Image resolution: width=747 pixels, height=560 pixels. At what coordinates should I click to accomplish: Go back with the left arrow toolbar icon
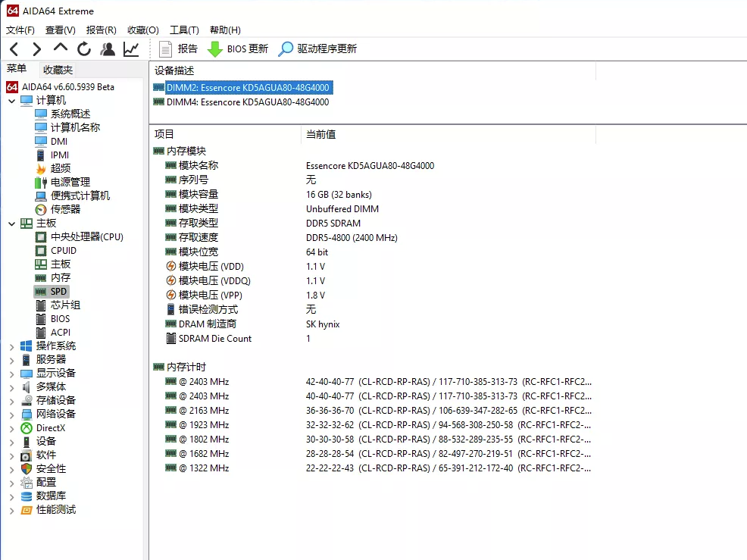pos(14,48)
